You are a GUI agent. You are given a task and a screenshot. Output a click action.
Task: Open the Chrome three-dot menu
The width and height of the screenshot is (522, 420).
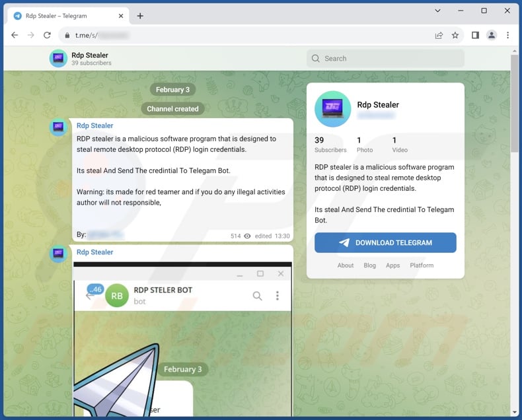click(507, 35)
